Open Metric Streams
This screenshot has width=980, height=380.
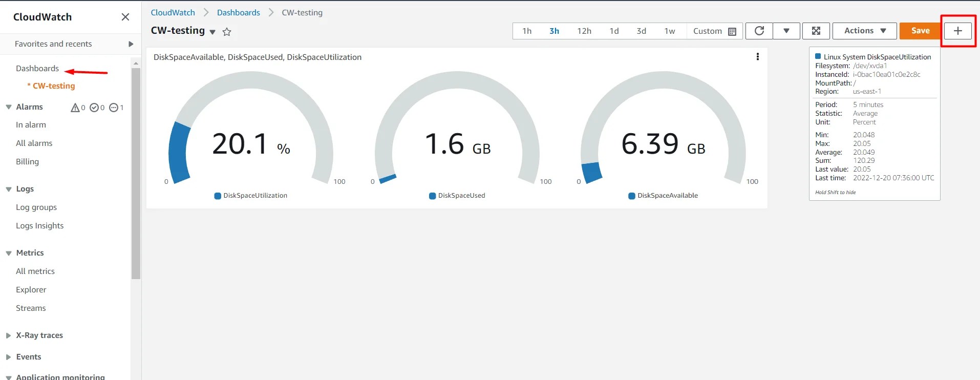click(31, 308)
